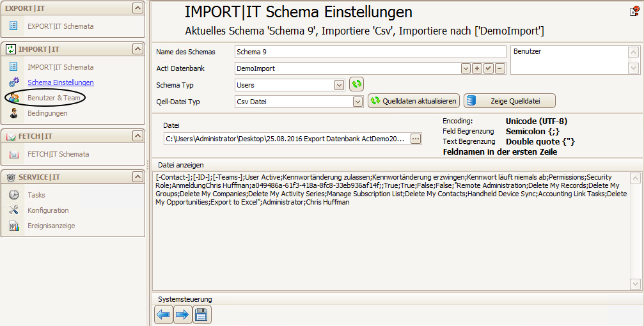Click the FETCH|IT header mail icon
Image resolution: width=644 pixels, height=326 pixels.
pyautogui.click(x=11, y=137)
